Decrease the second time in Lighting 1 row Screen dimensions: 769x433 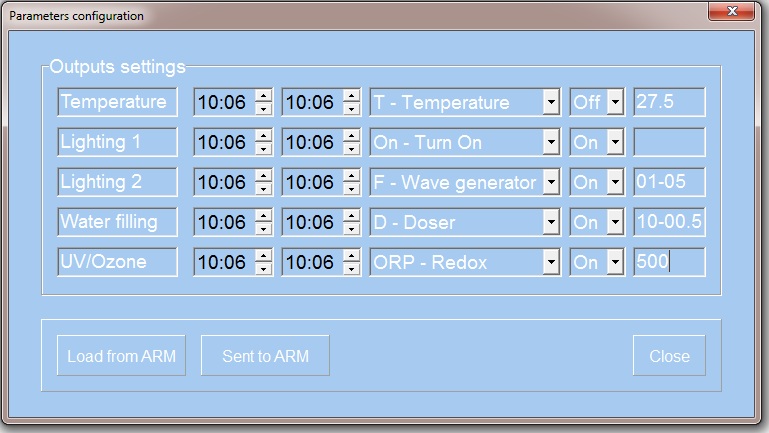tap(352, 149)
